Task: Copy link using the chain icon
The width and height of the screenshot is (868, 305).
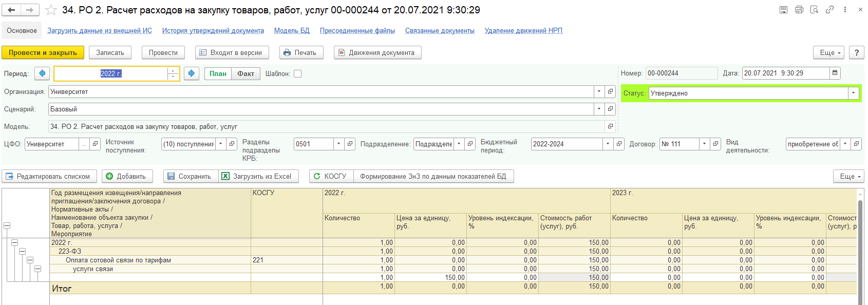Action: coord(829,10)
